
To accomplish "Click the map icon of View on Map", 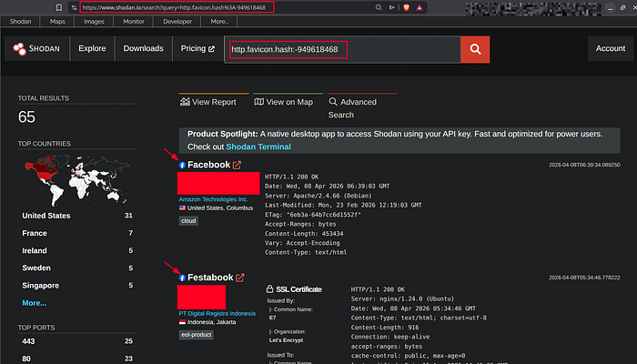I will [x=258, y=102].
